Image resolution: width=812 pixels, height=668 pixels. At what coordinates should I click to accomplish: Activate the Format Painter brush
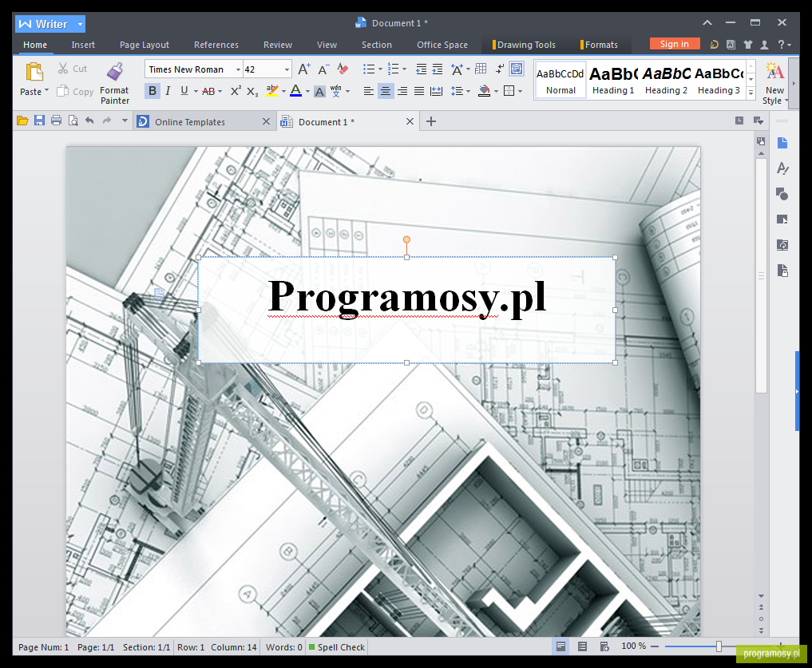point(114,72)
